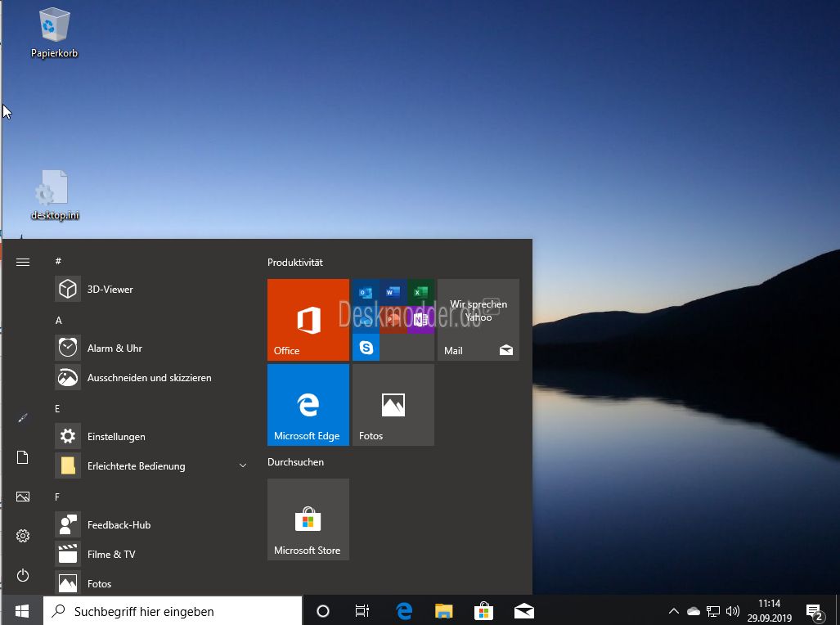840x625 pixels.
Task: Select the desktop.ini file on desktop
Action: (55, 196)
